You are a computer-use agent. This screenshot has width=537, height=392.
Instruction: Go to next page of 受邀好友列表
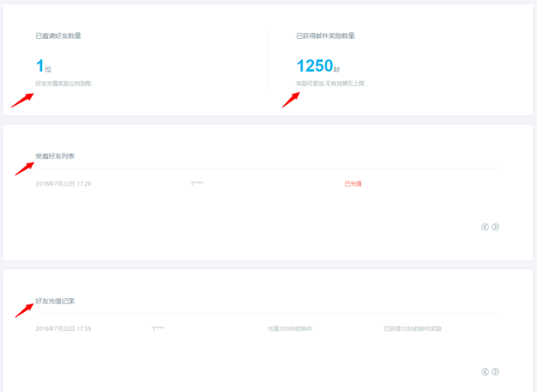click(x=495, y=227)
